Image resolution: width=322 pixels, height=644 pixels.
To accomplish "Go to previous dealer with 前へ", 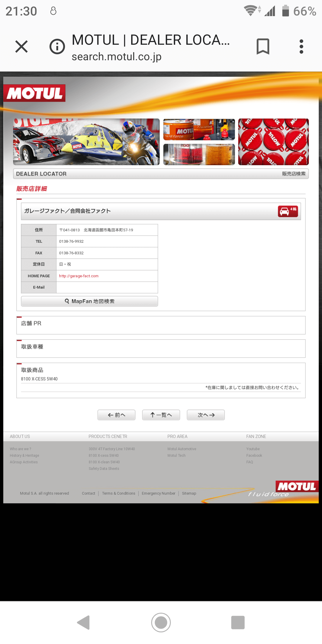I will (x=116, y=415).
